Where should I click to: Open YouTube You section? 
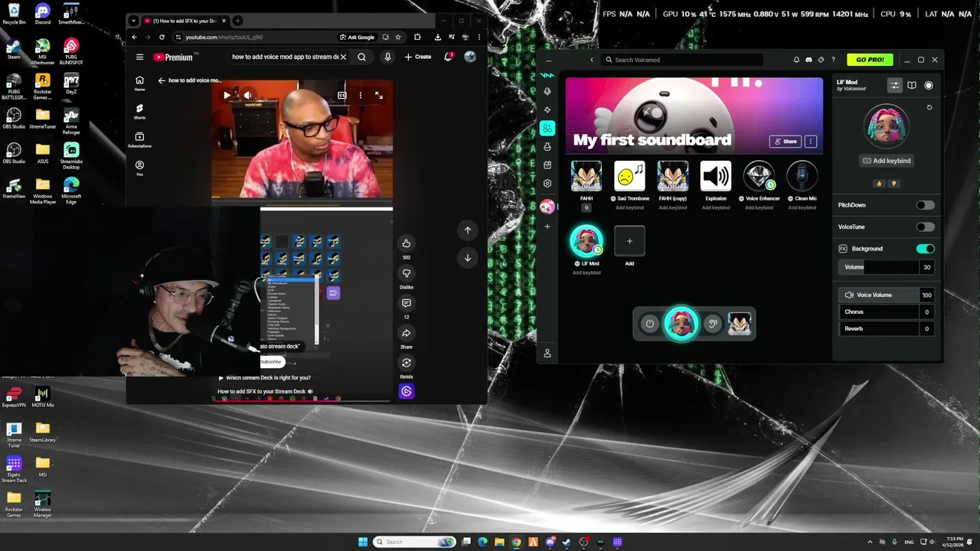tap(139, 168)
